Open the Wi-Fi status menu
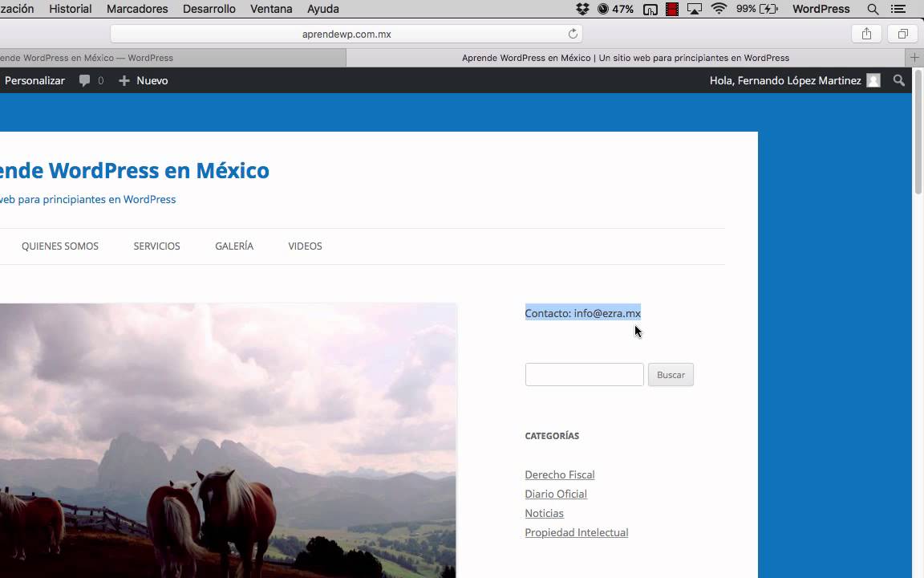The height and width of the screenshot is (578, 924). 719,9
